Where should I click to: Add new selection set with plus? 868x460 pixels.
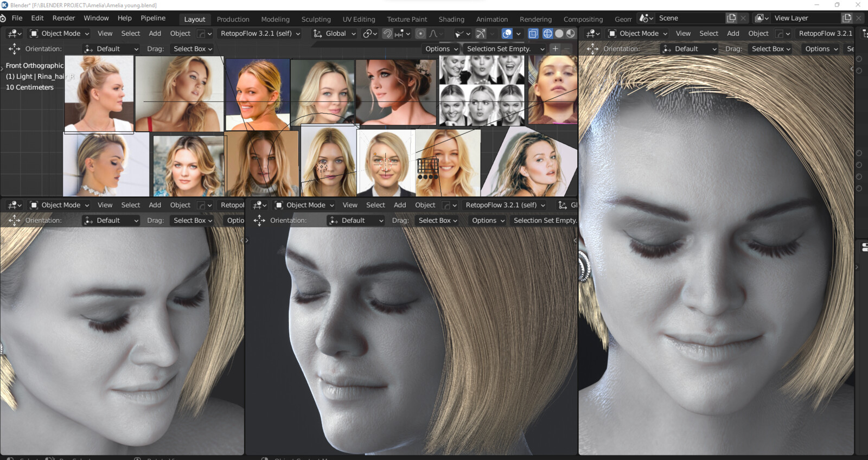(x=555, y=49)
